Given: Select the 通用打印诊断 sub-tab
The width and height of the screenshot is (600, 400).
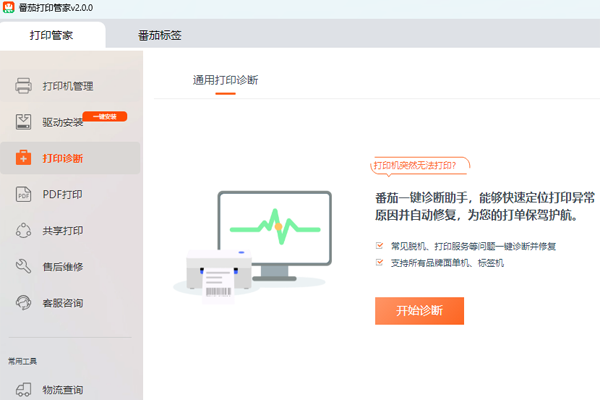Looking at the screenshot, I should (x=225, y=80).
